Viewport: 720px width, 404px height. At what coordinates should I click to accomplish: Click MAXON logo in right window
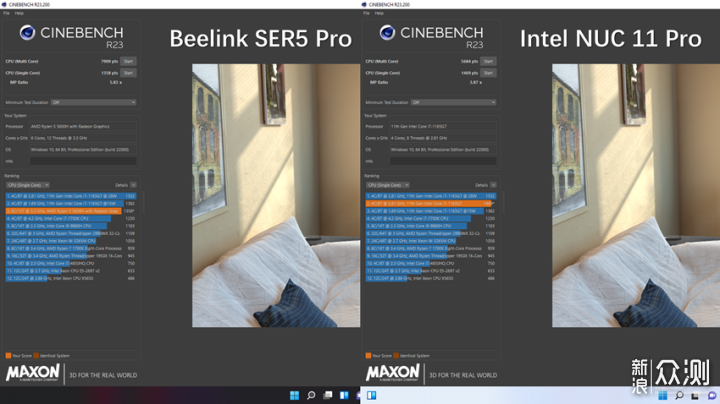[393, 372]
